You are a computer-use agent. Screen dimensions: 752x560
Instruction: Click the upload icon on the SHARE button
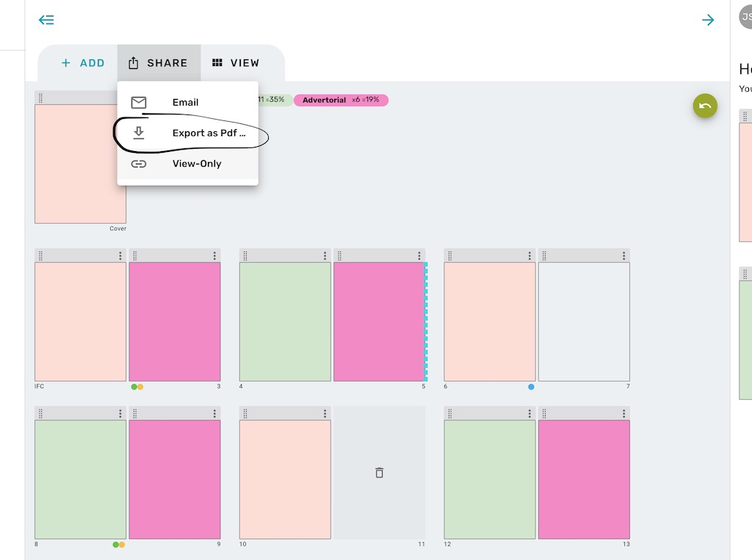[134, 62]
